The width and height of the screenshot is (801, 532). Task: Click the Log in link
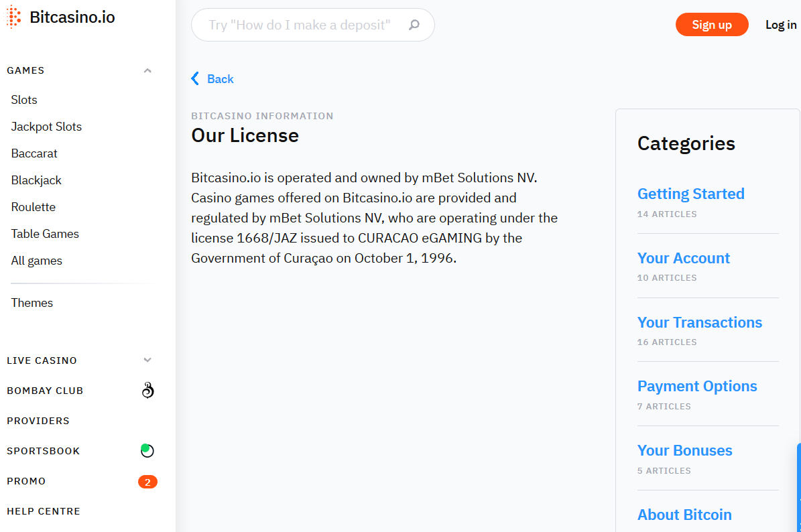click(x=781, y=25)
